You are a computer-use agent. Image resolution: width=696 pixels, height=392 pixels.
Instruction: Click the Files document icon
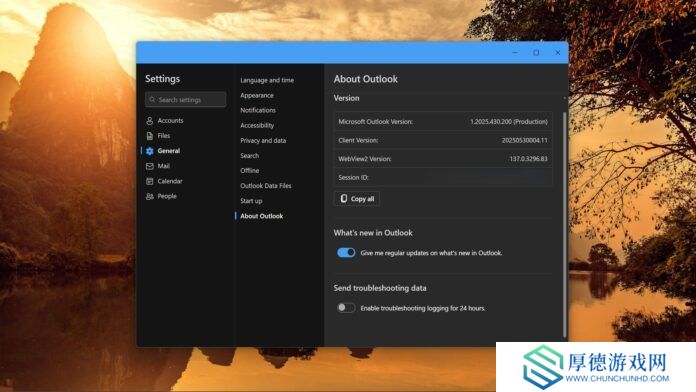point(150,136)
